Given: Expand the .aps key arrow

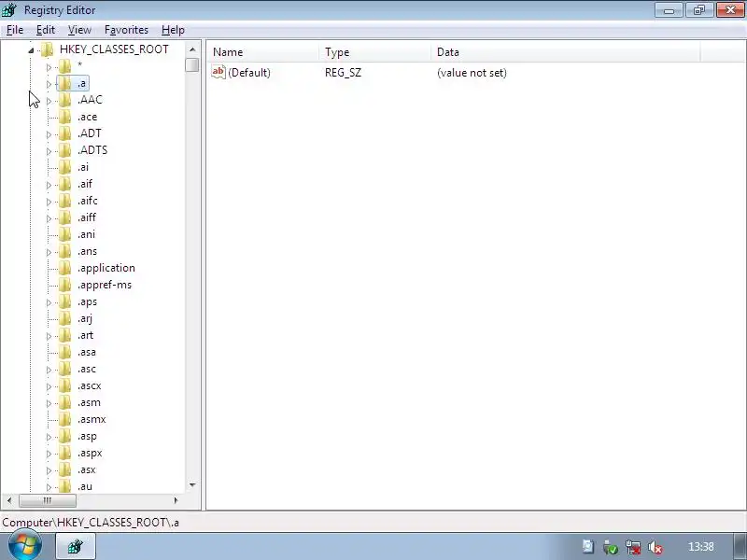Looking at the screenshot, I should tap(49, 302).
